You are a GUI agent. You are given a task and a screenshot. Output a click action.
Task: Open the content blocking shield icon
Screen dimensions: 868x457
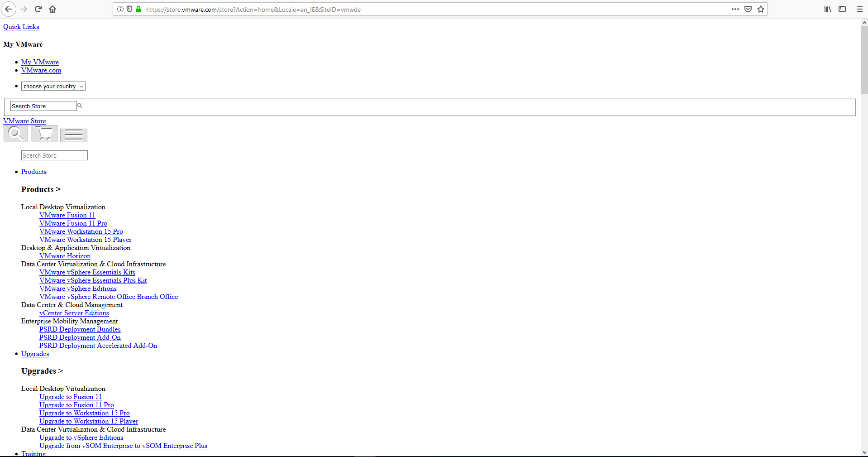click(x=130, y=9)
